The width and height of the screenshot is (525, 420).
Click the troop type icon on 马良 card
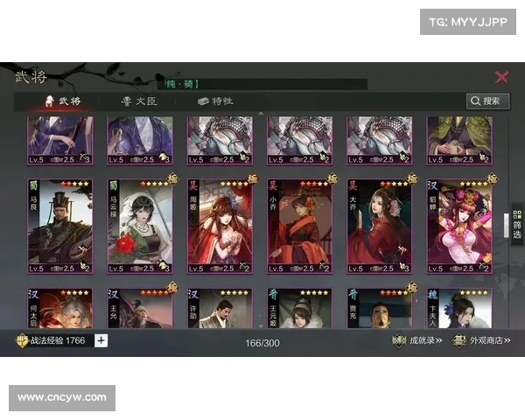click(x=82, y=266)
